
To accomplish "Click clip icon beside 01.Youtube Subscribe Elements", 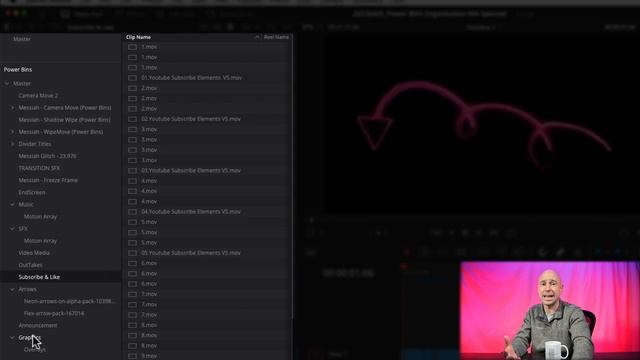I will tap(132, 78).
